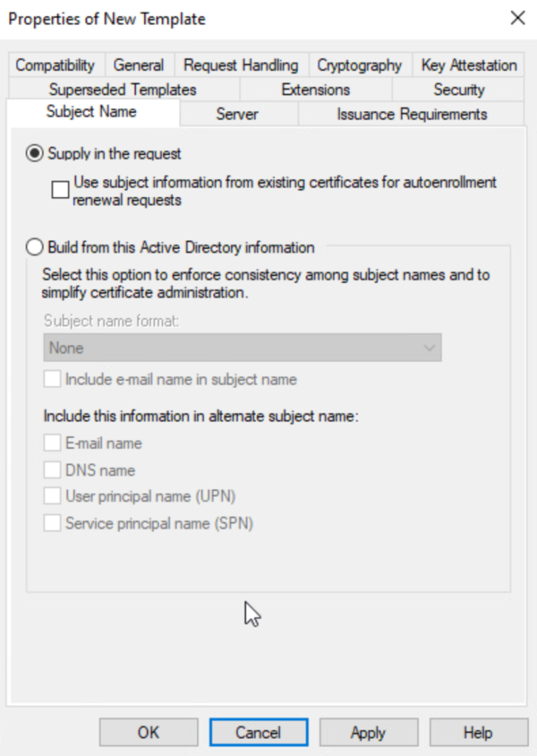Choose Build from this Active Directory information

point(35,247)
